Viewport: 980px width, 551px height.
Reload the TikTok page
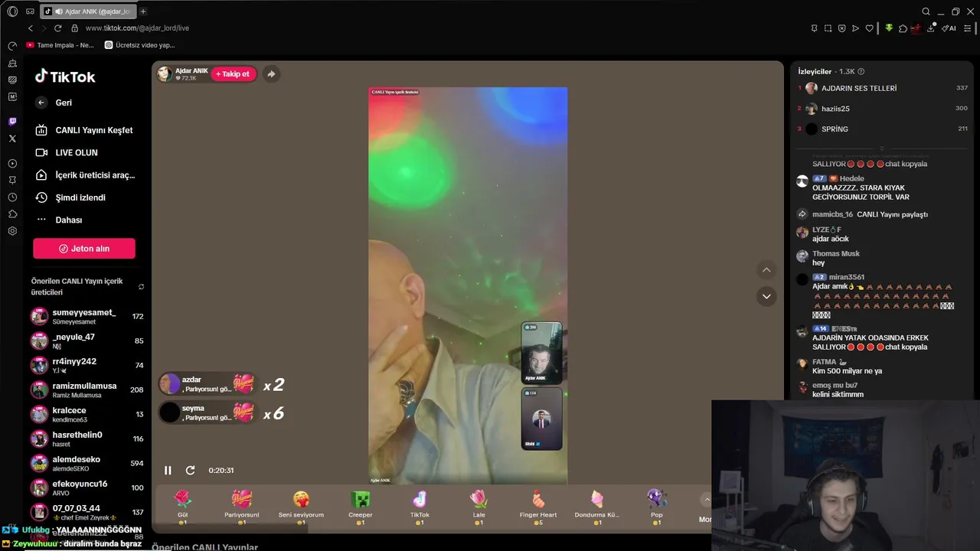click(57, 28)
